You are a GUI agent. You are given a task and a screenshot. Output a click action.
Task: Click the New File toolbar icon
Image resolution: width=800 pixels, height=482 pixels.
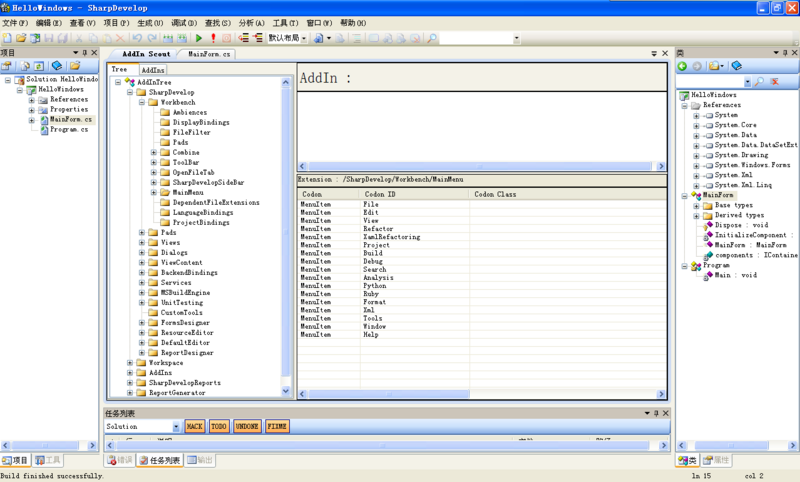(x=7, y=38)
